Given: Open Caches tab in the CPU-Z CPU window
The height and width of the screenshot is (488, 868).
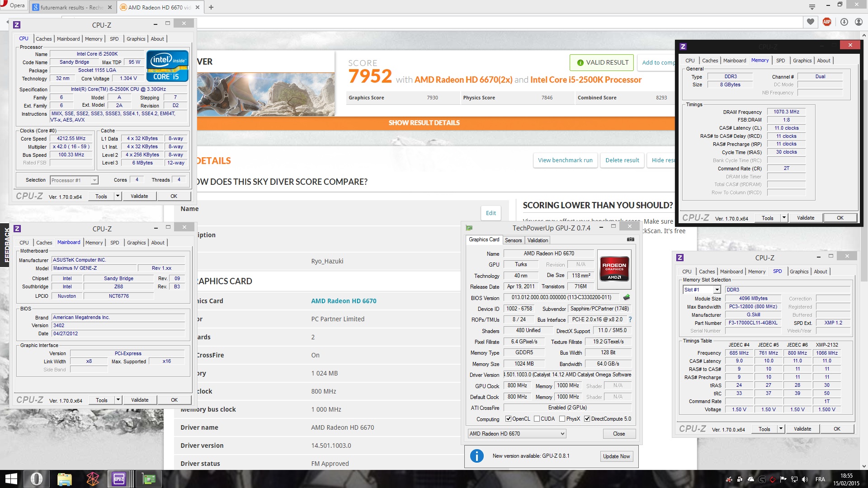Looking at the screenshot, I should (44, 39).
